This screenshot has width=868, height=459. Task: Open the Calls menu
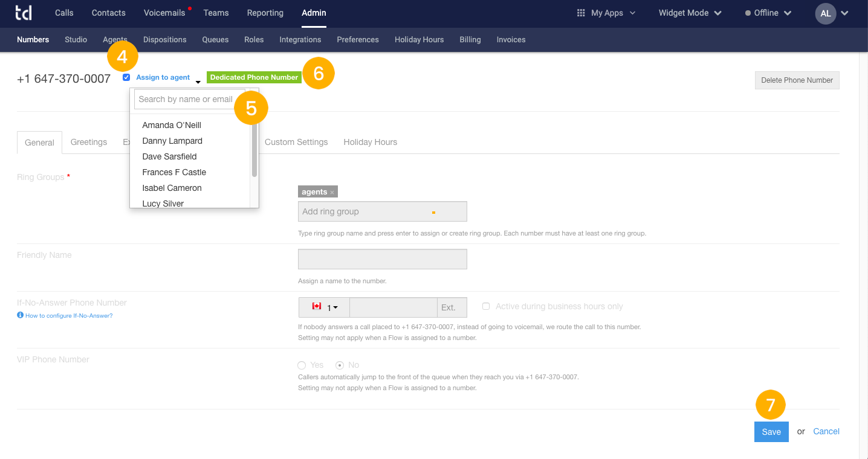[64, 13]
